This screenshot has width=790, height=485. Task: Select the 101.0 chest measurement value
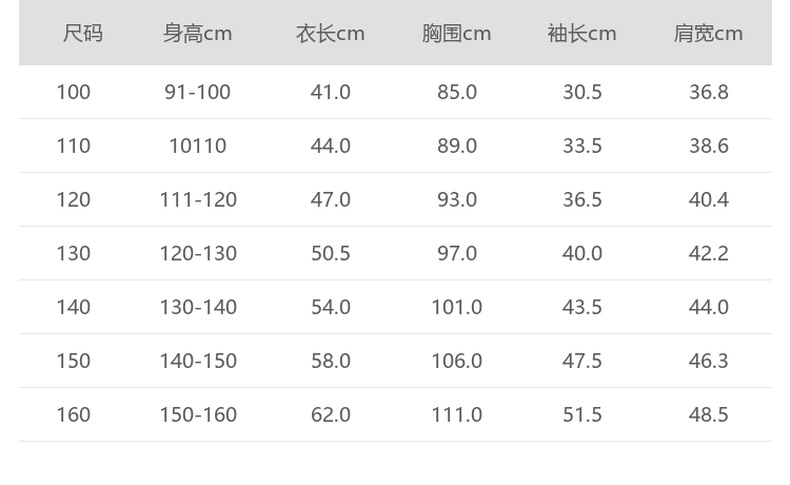(456, 307)
